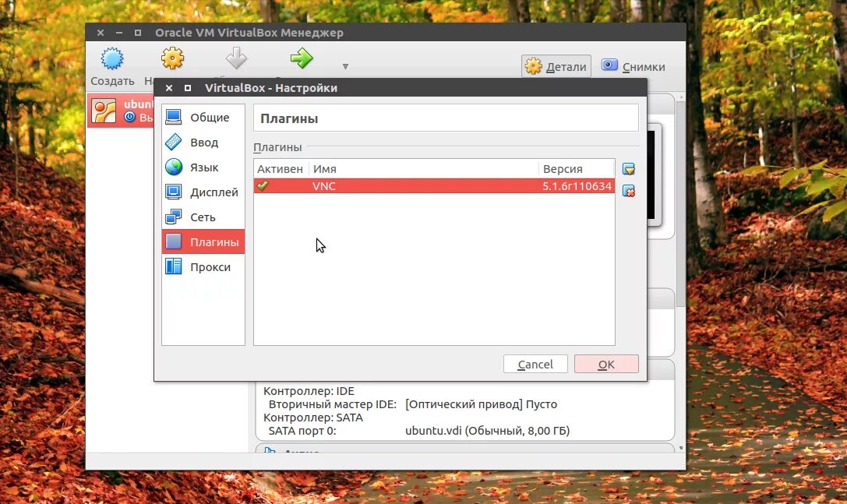
Task: Click the gray down-arrow discard icon
Action: pyautogui.click(x=236, y=58)
